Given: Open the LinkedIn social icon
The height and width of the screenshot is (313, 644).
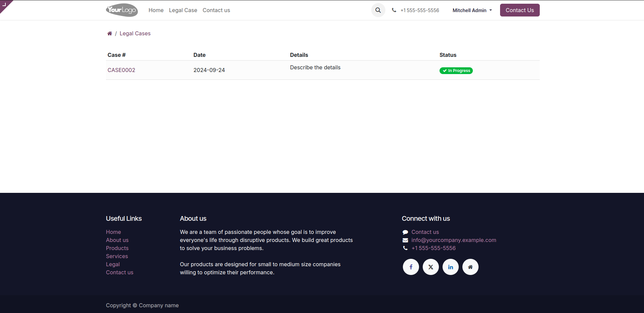Looking at the screenshot, I should pos(451,267).
